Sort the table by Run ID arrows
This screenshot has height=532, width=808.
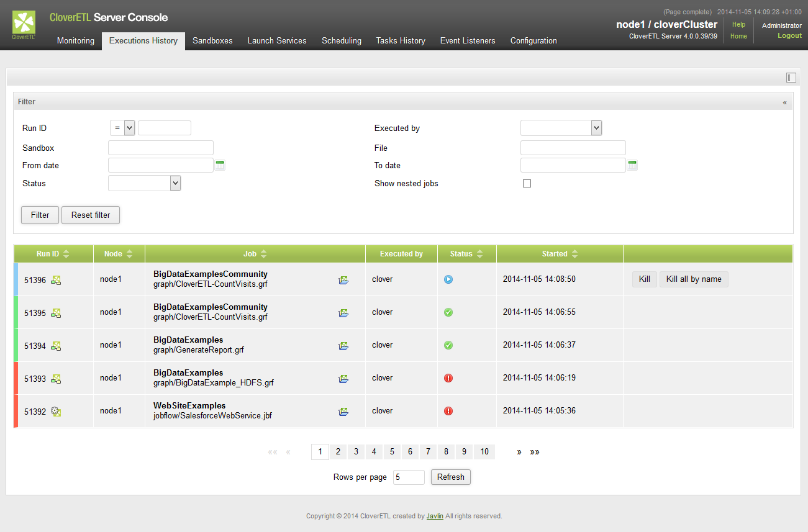point(66,254)
